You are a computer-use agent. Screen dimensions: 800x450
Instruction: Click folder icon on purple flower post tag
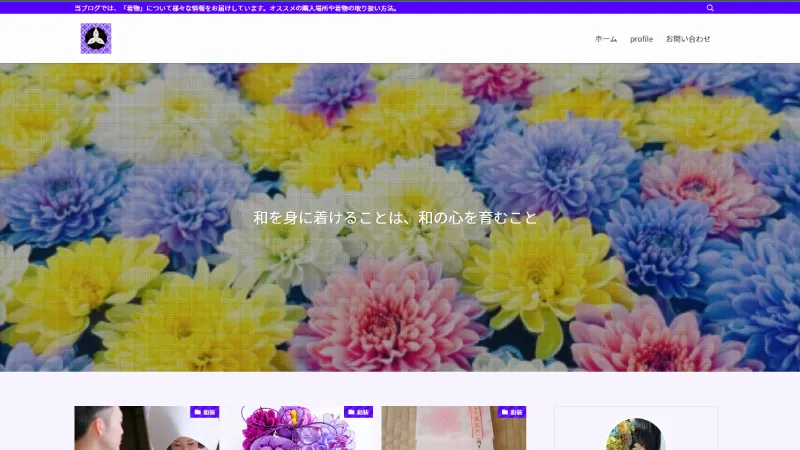click(x=351, y=412)
